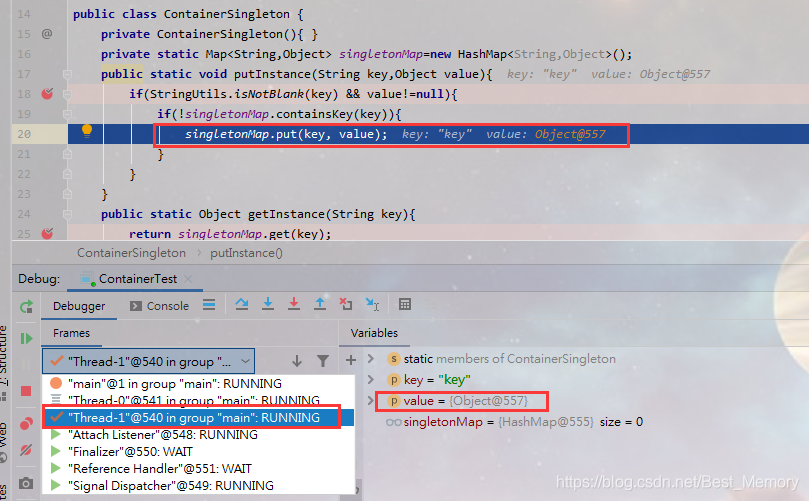
Task: Click the Rerun ContainerTest icon
Action: 26,307
